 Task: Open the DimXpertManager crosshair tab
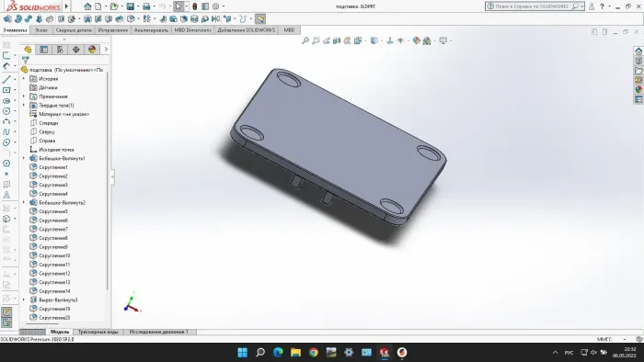click(x=76, y=50)
